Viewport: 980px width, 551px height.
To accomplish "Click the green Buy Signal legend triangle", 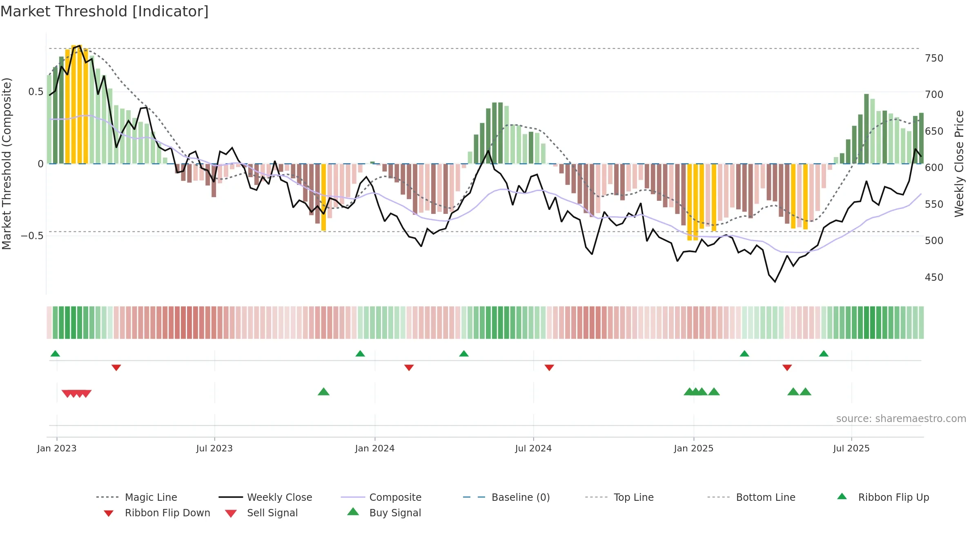I will 353,511.
